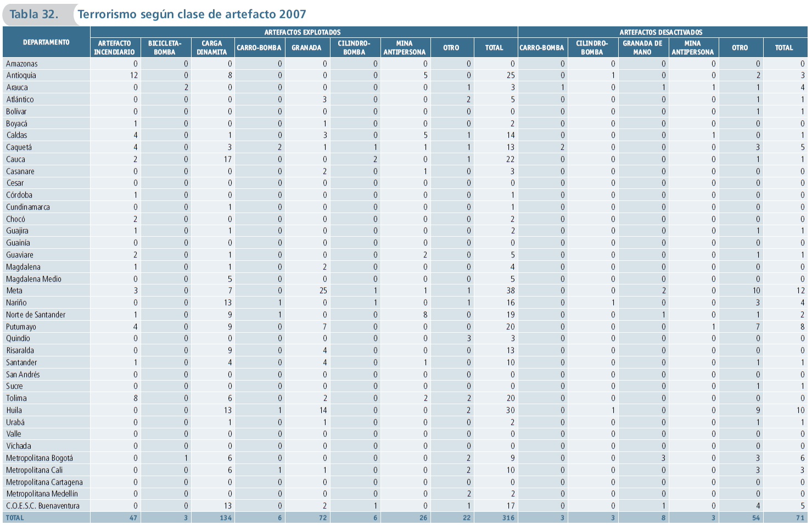Click the "CARGA DINAMITA" column header
This screenshot has height=525, width=812.
[x=212, y=48]
